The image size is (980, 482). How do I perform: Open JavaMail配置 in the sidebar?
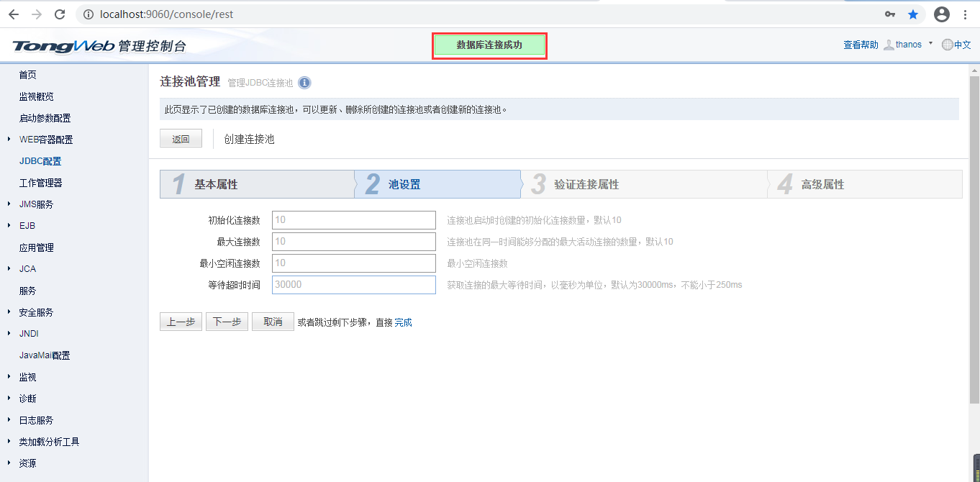pos(45,355)
